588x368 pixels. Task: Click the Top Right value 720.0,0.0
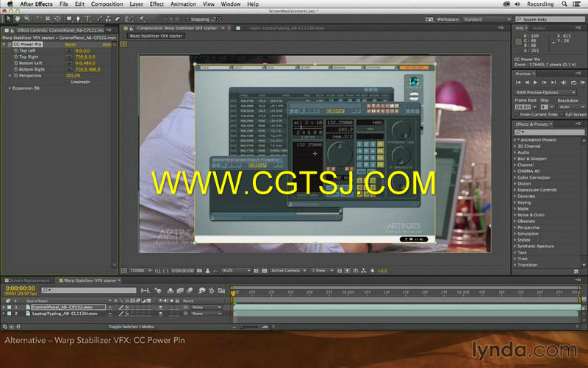[x=85, y=57]
